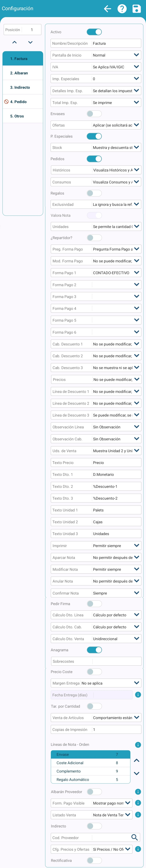Viewport: 146px width, 868px height.
Task: Open help with the question mark icon
Action: (122, 9)
